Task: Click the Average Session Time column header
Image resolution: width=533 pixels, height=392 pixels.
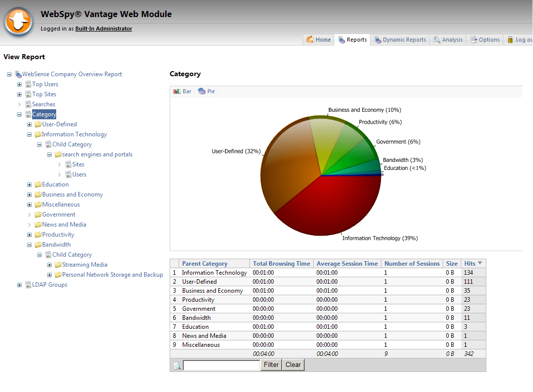Action: [x=347, y=264]
